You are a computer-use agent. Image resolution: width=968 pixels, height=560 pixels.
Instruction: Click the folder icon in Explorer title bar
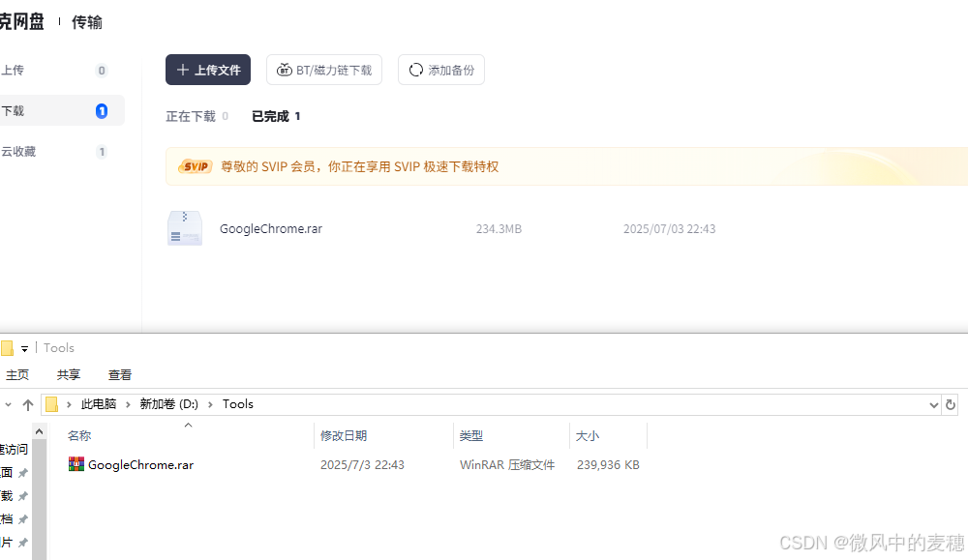[8, 348]
